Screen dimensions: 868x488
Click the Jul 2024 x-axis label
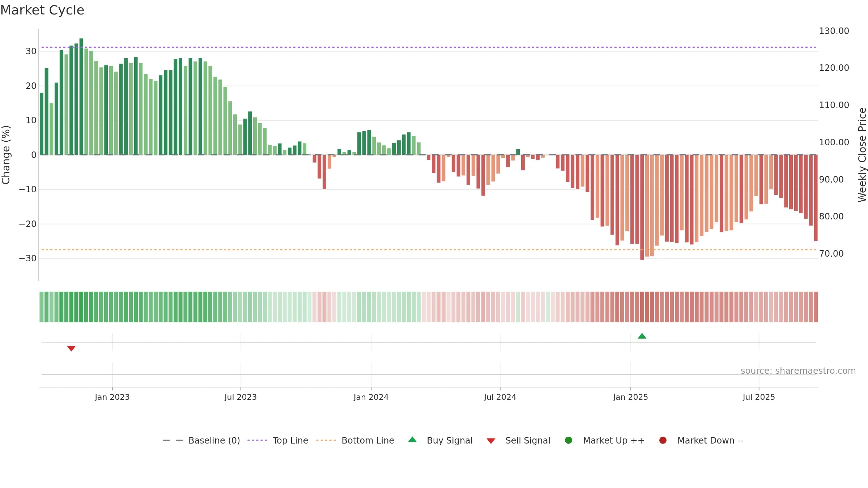[x=500, y=397]
